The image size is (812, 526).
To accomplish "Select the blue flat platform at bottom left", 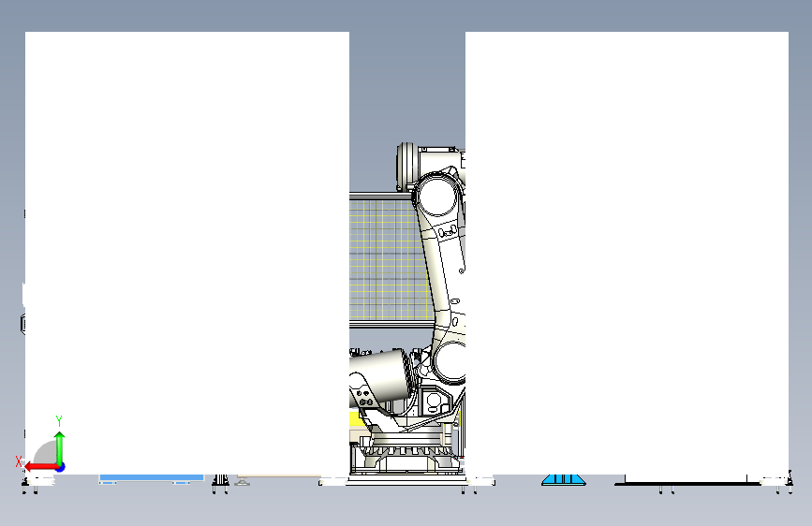I will [x=151, y=478].
